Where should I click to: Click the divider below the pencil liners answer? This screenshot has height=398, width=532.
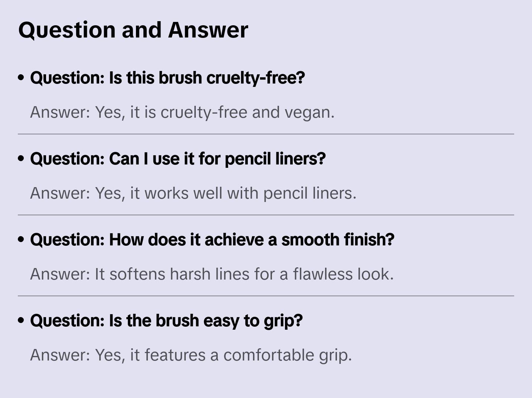click(x=266, y=215)
